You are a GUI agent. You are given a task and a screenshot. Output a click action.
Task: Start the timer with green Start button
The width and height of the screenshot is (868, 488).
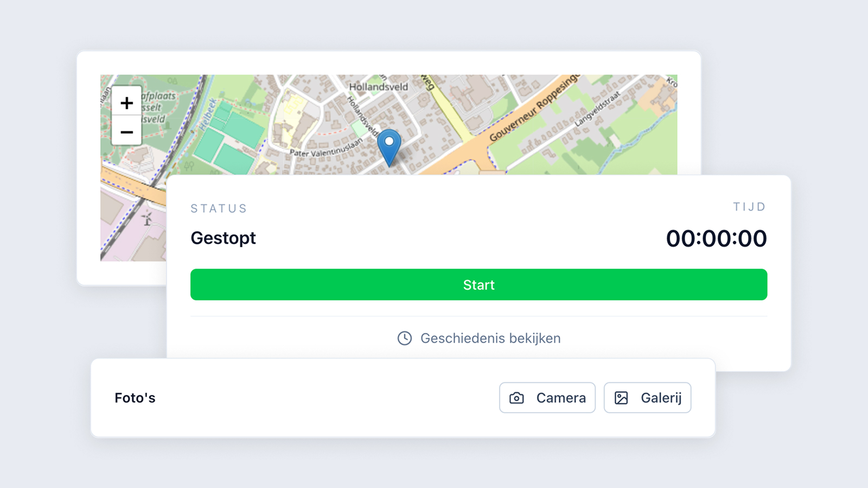[478, 285]
